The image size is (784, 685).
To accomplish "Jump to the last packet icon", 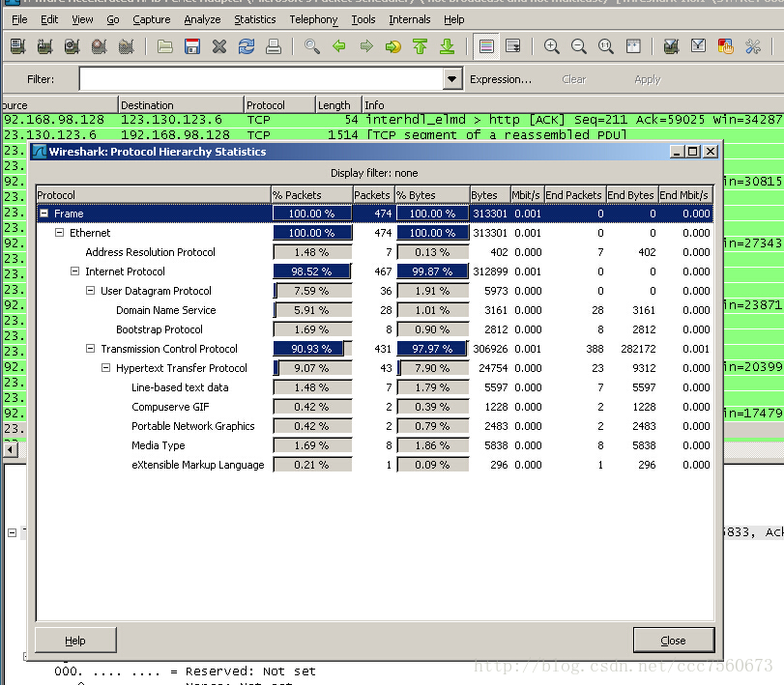I will click(447, 46).
